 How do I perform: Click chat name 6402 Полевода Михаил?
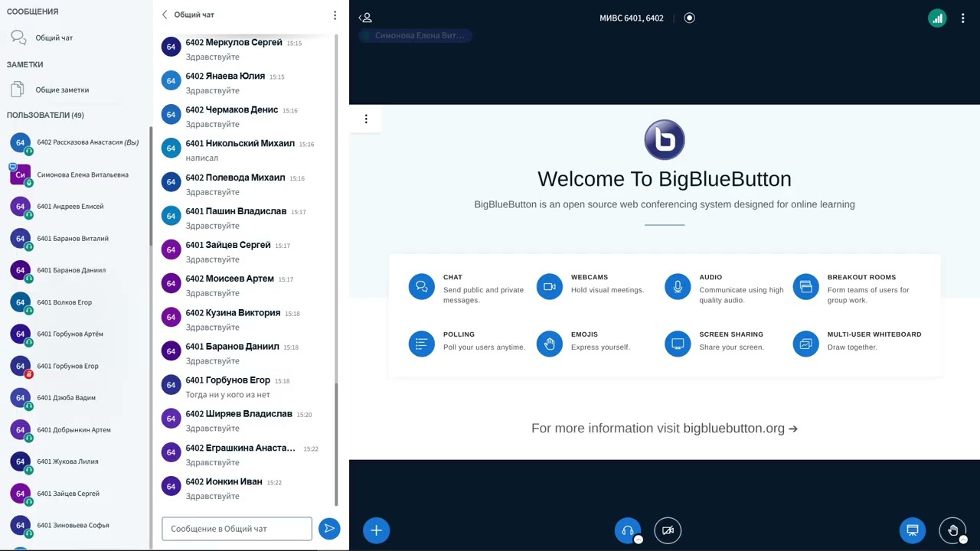[235, 178]
